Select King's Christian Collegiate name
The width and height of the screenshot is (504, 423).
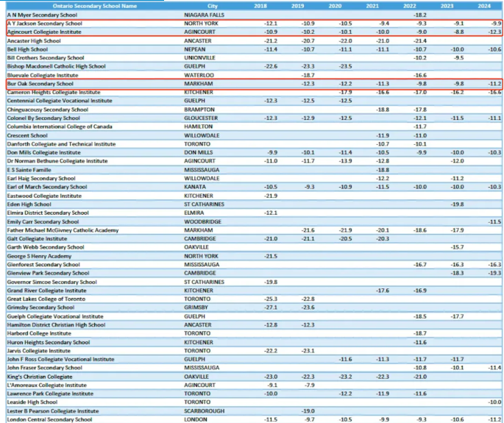[40, 377]
